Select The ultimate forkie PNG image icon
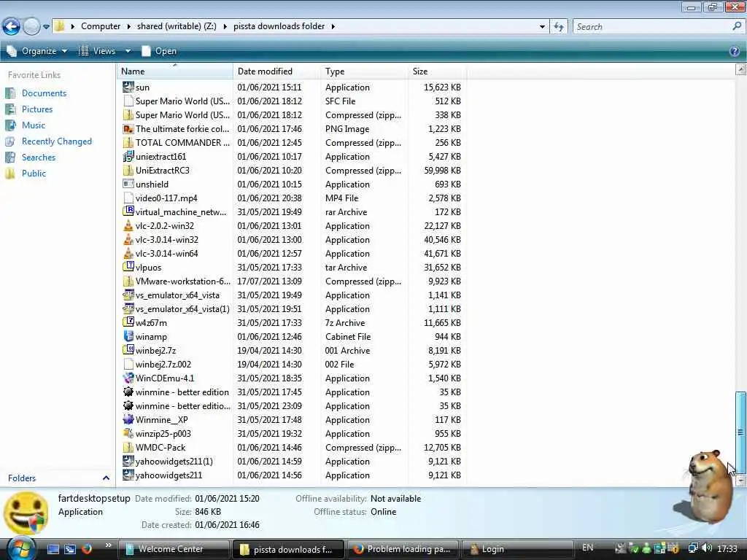This screenshot has width=747, height=560. click(128, 128)
